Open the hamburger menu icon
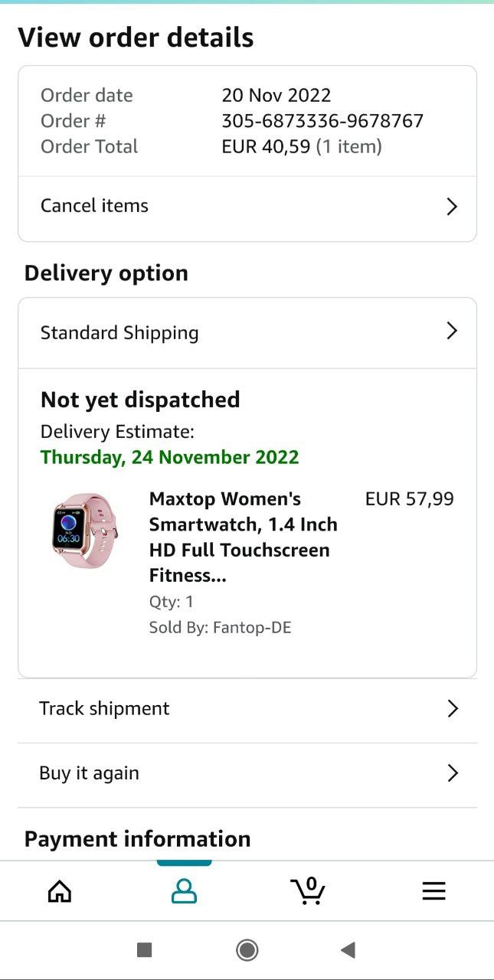The image size is (494, 980). tap(433, 891)
